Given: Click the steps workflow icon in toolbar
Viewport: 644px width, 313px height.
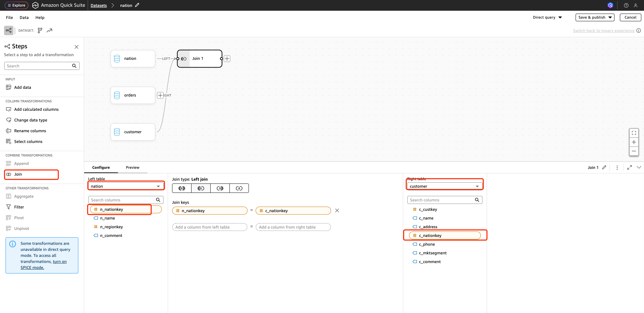Looking at the screenshot, I should (9, 30).
